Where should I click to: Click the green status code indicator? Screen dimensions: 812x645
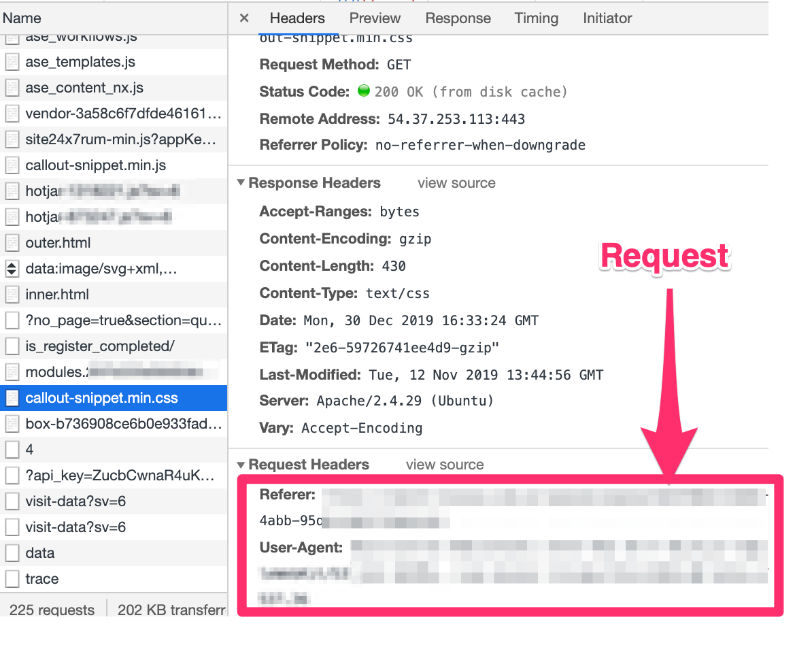[363, 91]
